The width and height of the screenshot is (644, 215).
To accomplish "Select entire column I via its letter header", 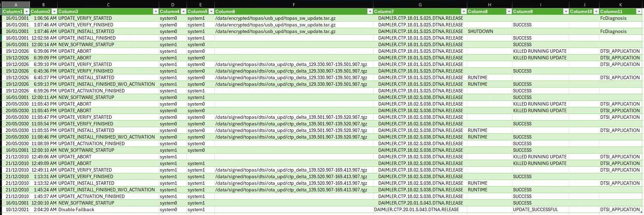I will point(540,5).
